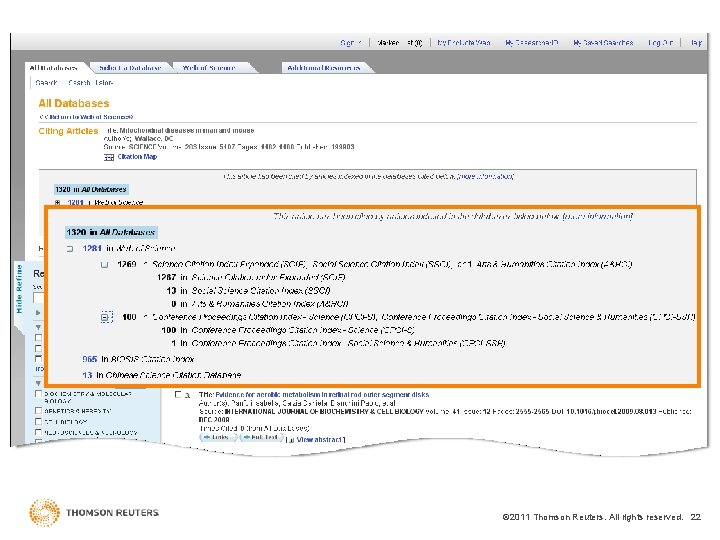Open the Additional Resources tab
This screenshot has height=540, width=720.
point(324,68)
